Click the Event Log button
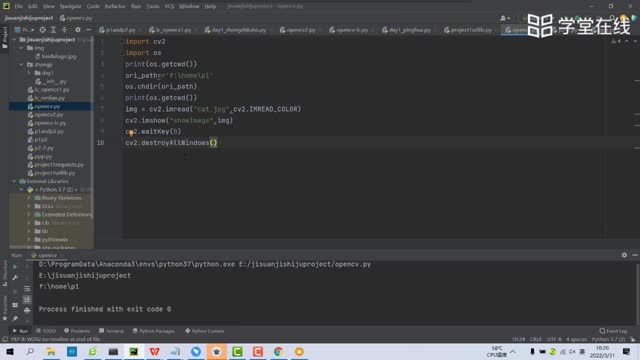Viewport: 640px width, 360px height. click(613, 331)
